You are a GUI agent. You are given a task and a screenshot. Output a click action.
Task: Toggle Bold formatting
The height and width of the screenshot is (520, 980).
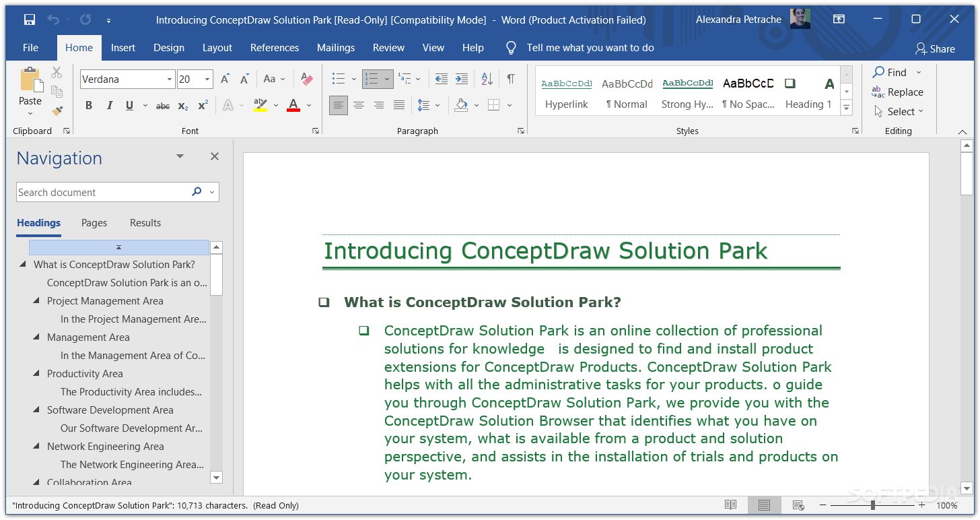(89, 106)
